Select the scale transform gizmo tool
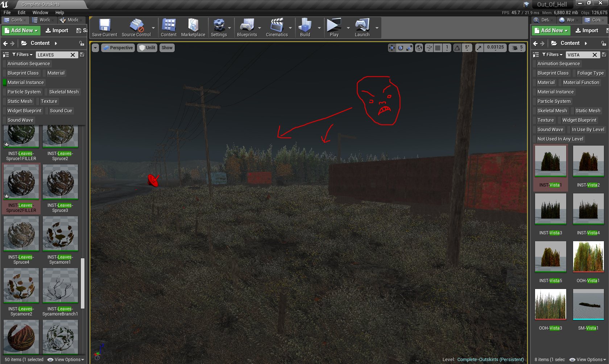The height and width of the screenshot is (364, 609). tap(409, 48)
